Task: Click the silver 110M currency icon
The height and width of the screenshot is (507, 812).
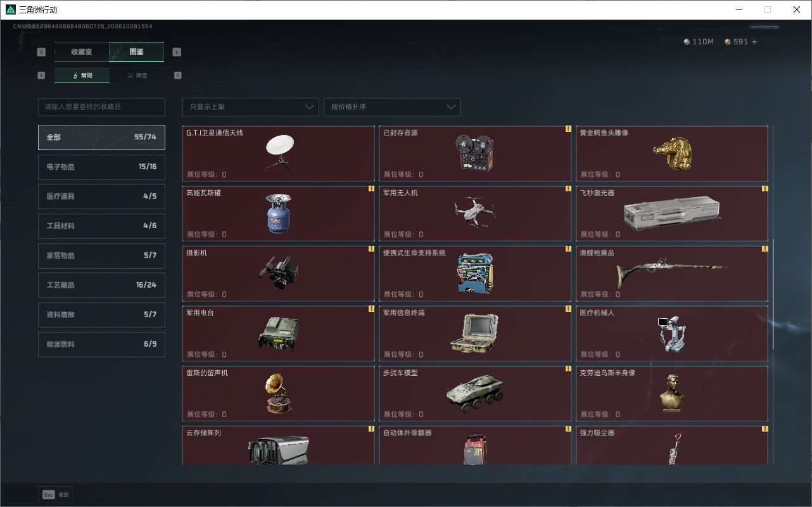Action: tap(687, 42)
